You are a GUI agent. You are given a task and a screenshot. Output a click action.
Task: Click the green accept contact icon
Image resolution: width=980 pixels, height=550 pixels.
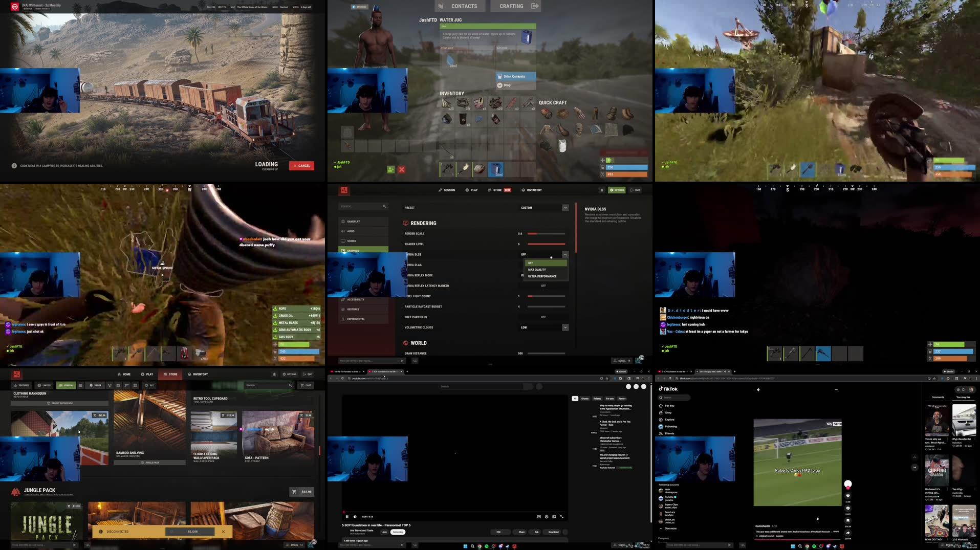(x=390, y=169)
